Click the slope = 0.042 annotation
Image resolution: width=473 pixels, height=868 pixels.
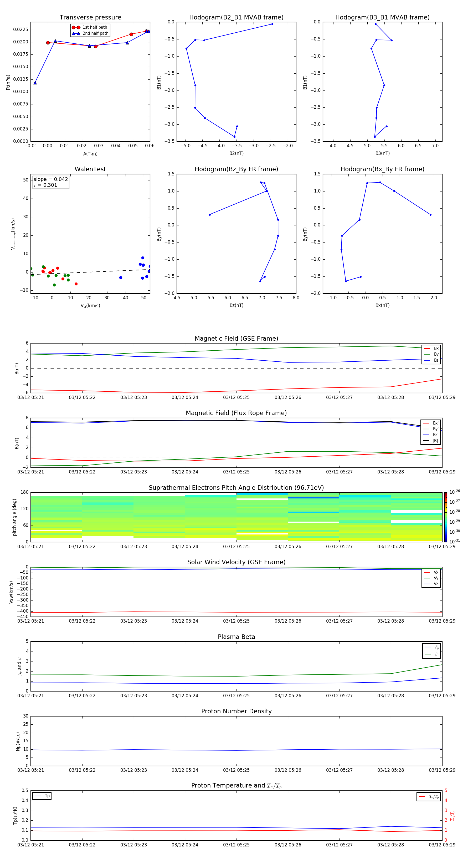tap(50, 179)
